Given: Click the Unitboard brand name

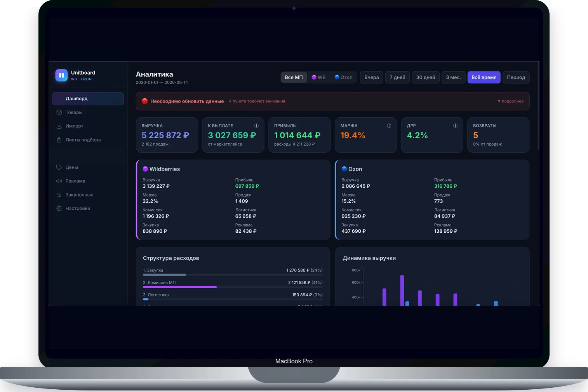Looking at the screenshot, I should pyautogui.click(x=83, y=73).
